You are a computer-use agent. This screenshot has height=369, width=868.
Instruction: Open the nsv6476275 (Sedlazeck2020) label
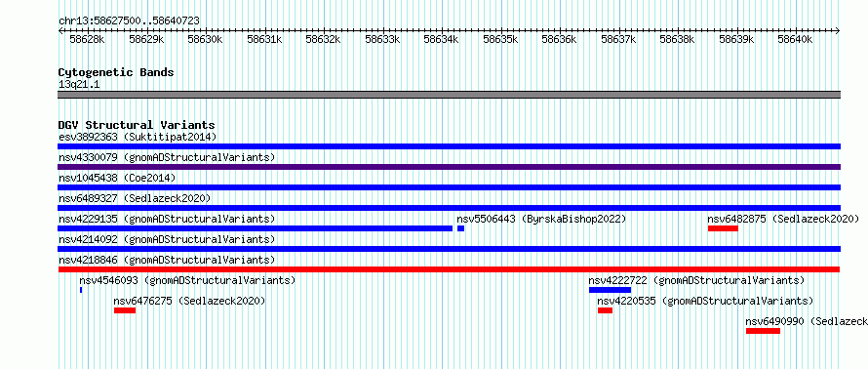[x=189, y=301]
